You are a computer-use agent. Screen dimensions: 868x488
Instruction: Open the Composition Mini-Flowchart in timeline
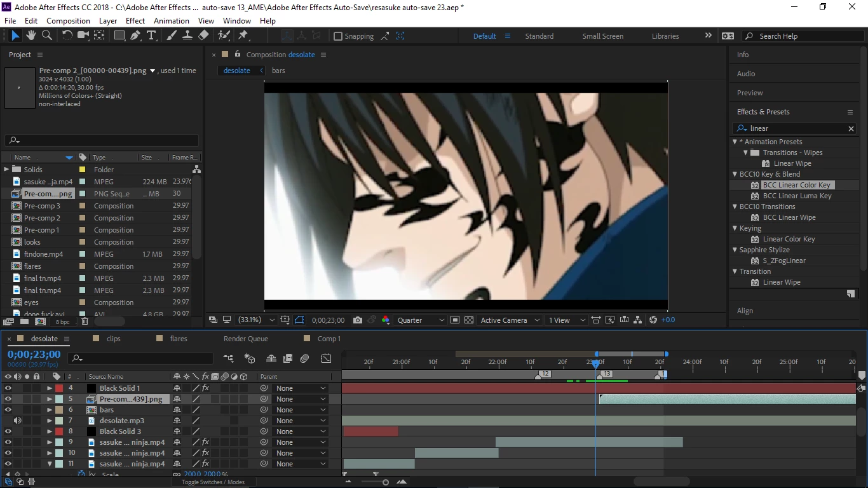pos(228,359)
